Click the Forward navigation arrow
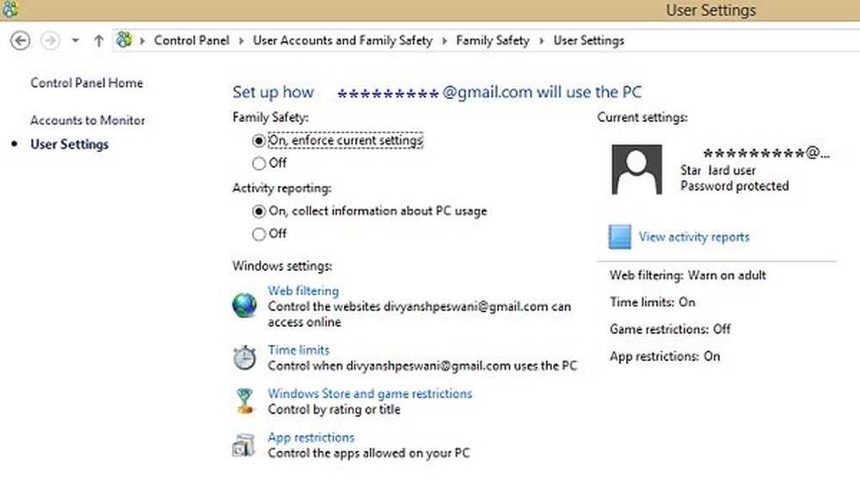Screen dimensions: 860x504 coord(51,40)
